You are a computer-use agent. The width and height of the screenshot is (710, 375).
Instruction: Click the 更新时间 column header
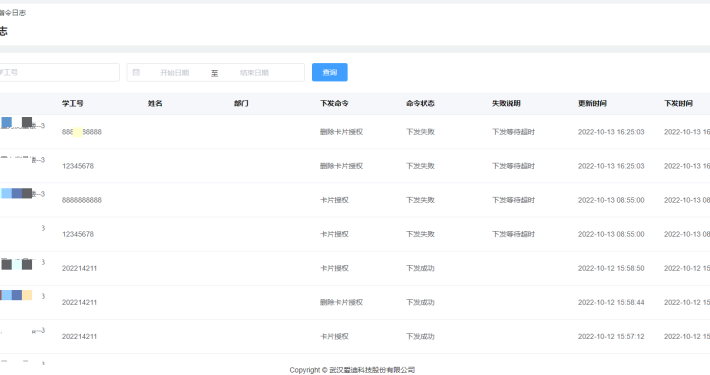592,103
